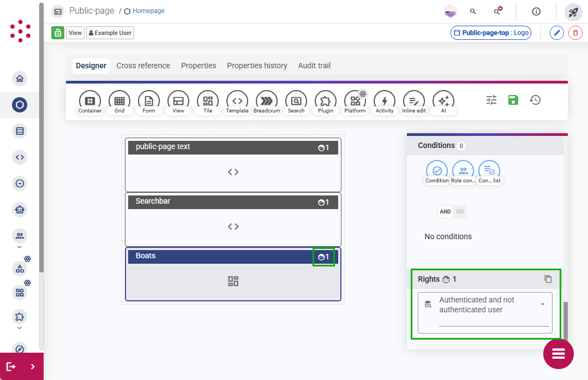This screenshot has width=588, height=380.
Task: Open the circled dropdown sidebar item
Action: point(20,183)
